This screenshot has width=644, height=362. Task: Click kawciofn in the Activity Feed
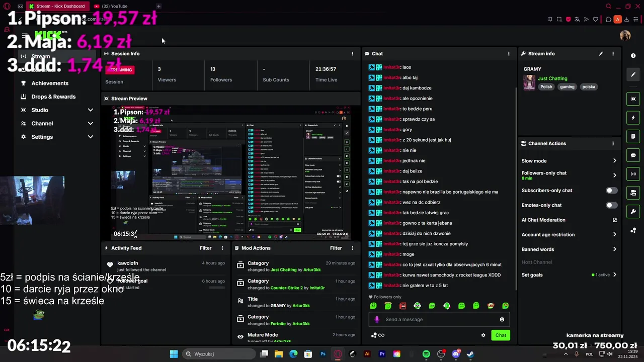(128, 263)
